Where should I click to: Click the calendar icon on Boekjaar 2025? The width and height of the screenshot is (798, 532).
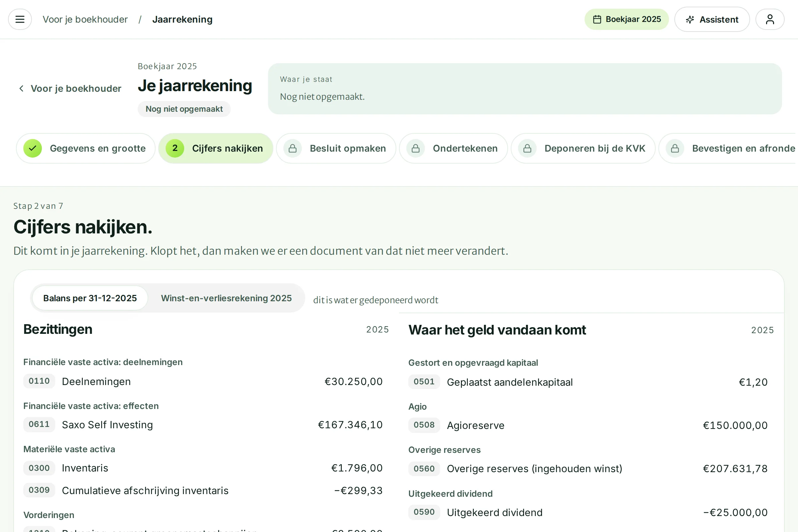[x=597, y=19]
